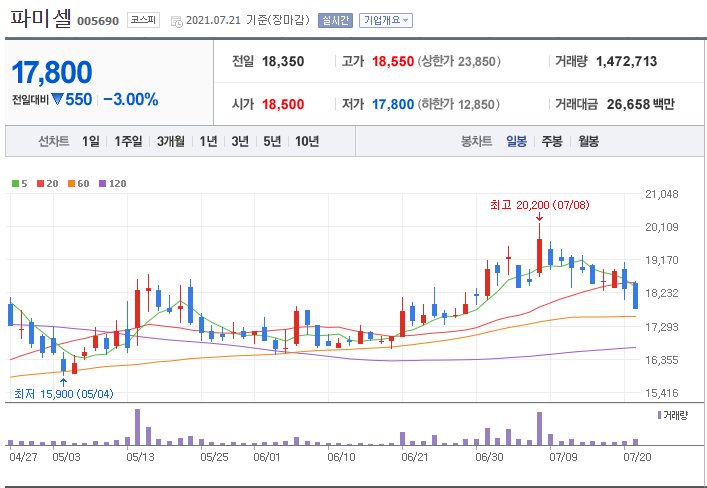Select the 1일 line chart tab
This screenshot has height=488, width=707.
tap(91, 142)
